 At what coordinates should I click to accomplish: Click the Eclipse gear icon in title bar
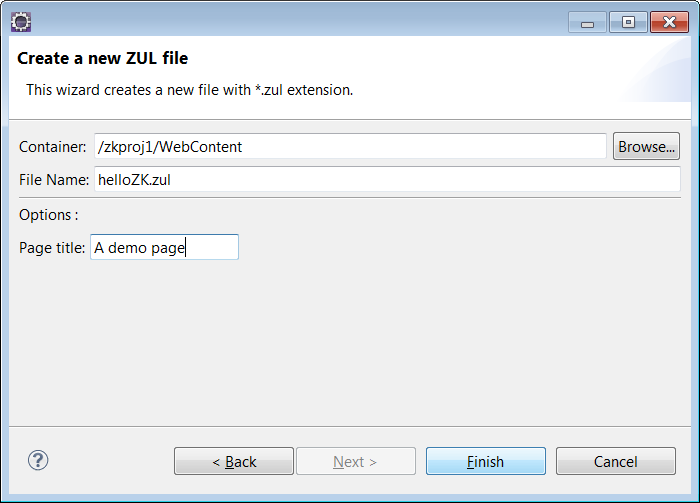pos(21,22)
